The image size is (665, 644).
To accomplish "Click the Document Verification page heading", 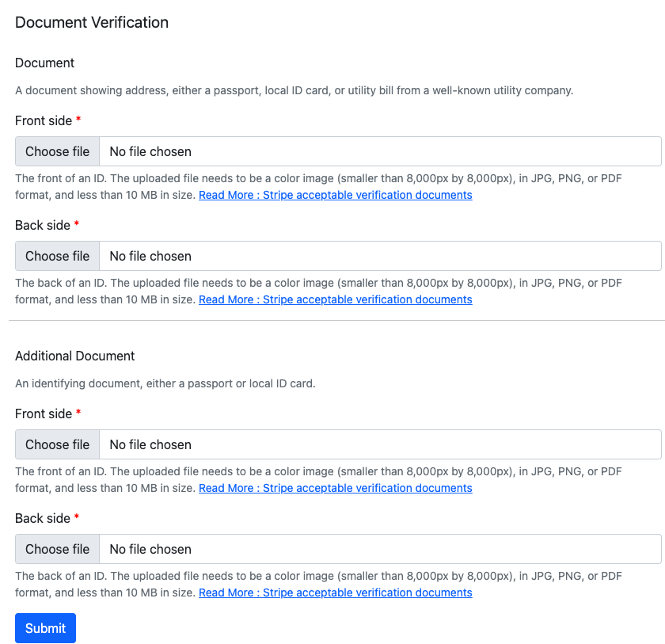I will (92, 22).
